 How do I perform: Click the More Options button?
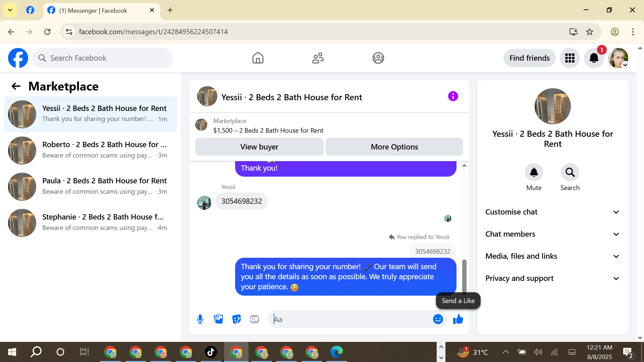click(x=394, y=147)
